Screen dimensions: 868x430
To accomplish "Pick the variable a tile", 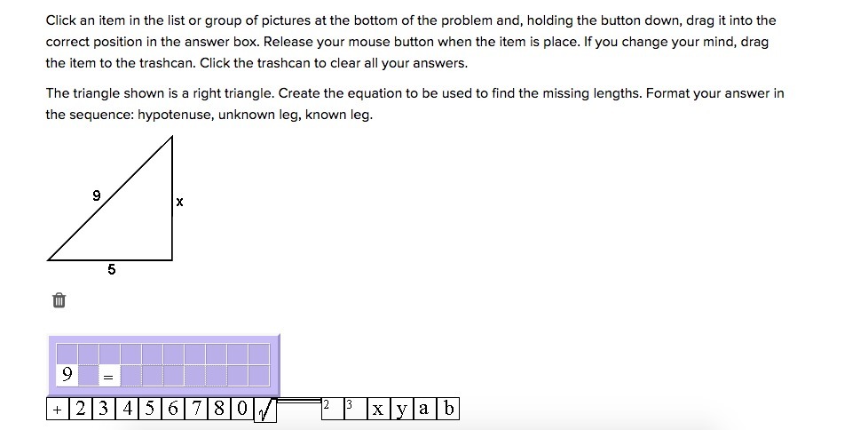I will click(x=425, y=410).
